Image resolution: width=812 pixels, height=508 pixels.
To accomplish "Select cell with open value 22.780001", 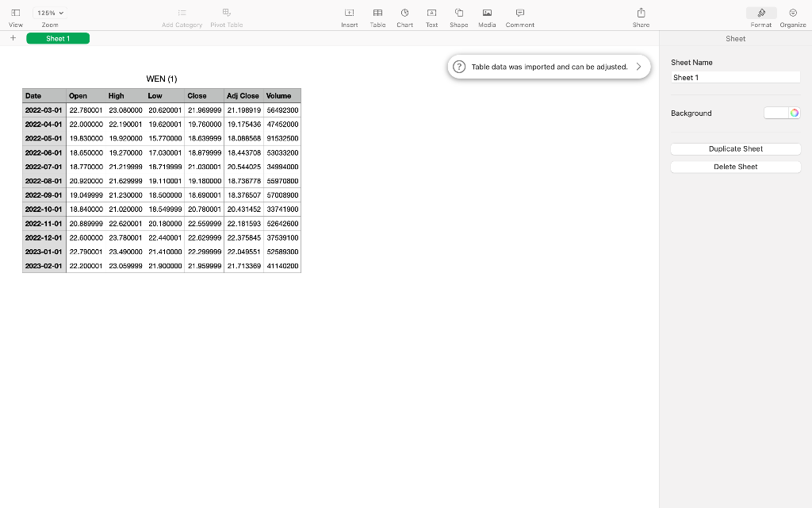I will [x=86, y=110].
